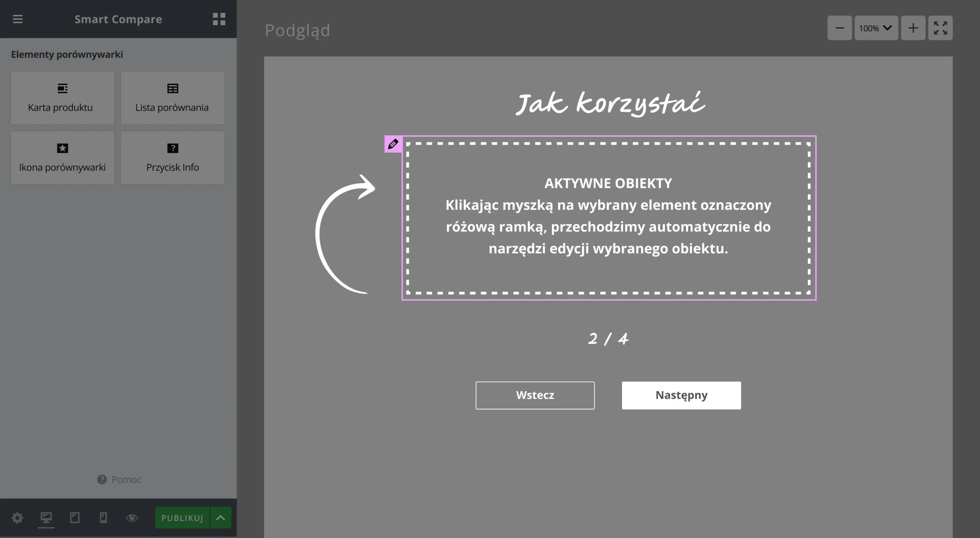Switch to desktop view mode

(x=46, y=518)
